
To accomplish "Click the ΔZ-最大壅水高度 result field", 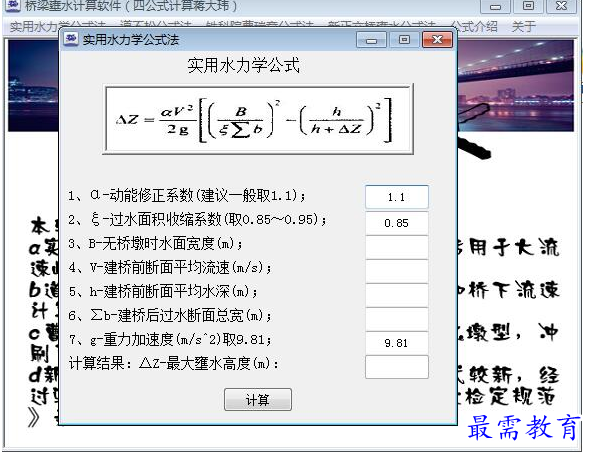I will 396,367.
